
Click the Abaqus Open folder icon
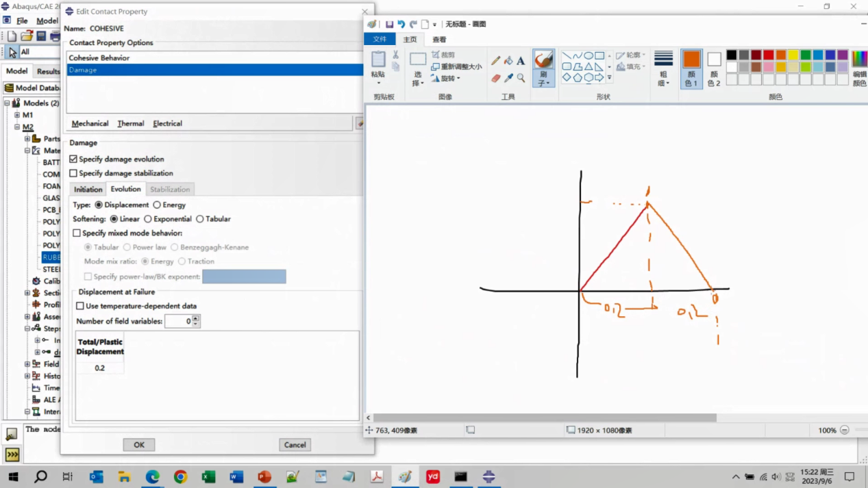[x=27, y=36]
